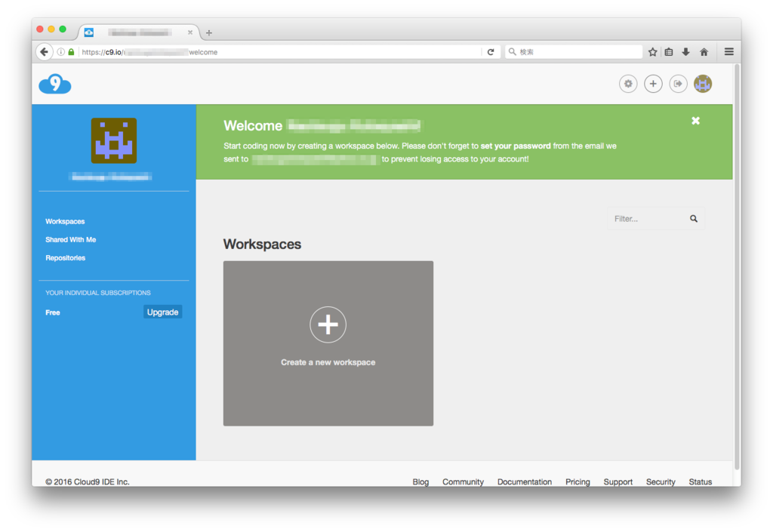
Task: Click the browser search box
Action: coord(574,52)
